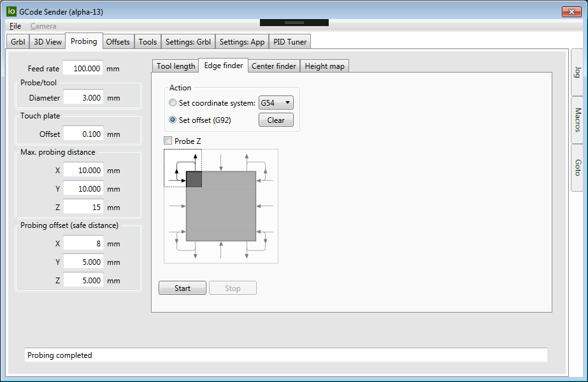
Task: Select the top-left corner probe pattern
Action: (x=183, y=169)
